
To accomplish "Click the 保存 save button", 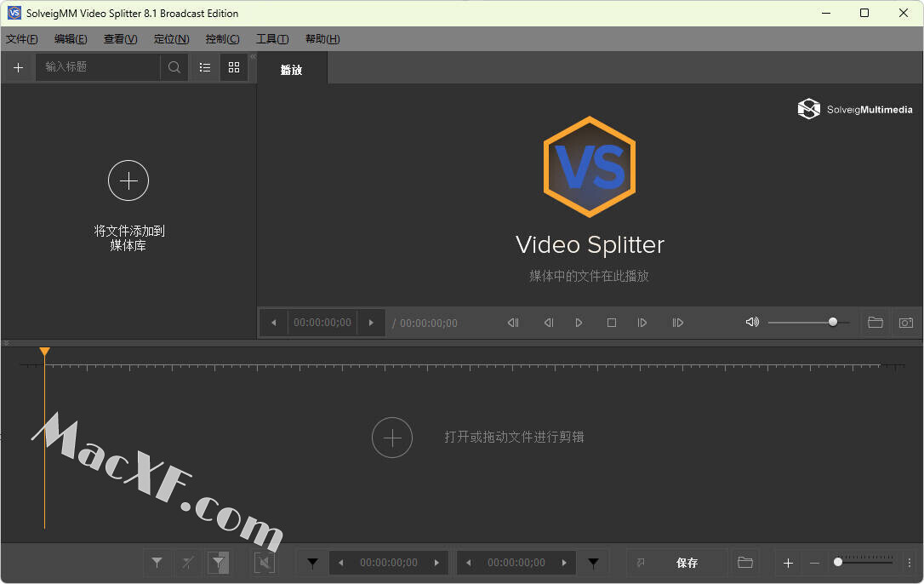I will [687, 563].
